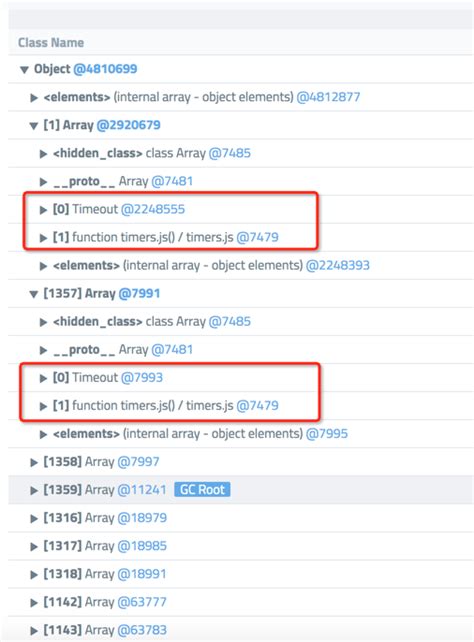This screenshot has width=474, height=642.
Task: Expand the __proto__ Array @7481 entry under [1] Array
Action: point(43,182)
